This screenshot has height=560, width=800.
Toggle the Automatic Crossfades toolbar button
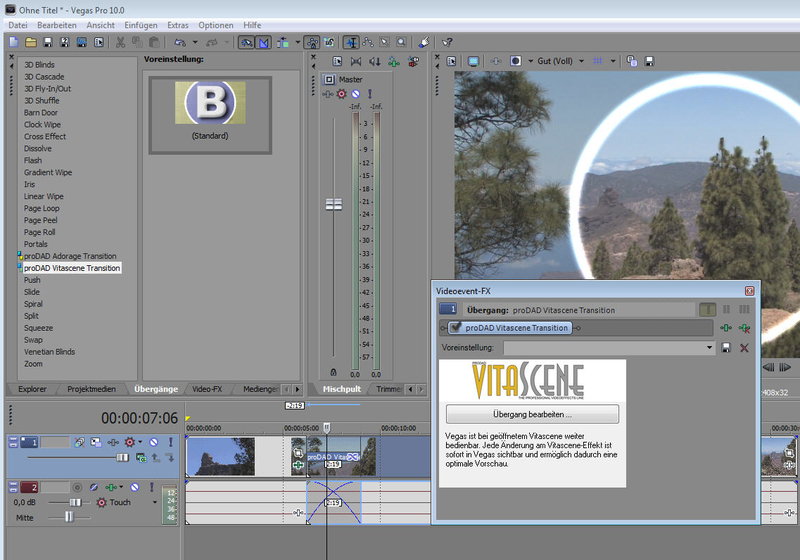coord(263,42)
